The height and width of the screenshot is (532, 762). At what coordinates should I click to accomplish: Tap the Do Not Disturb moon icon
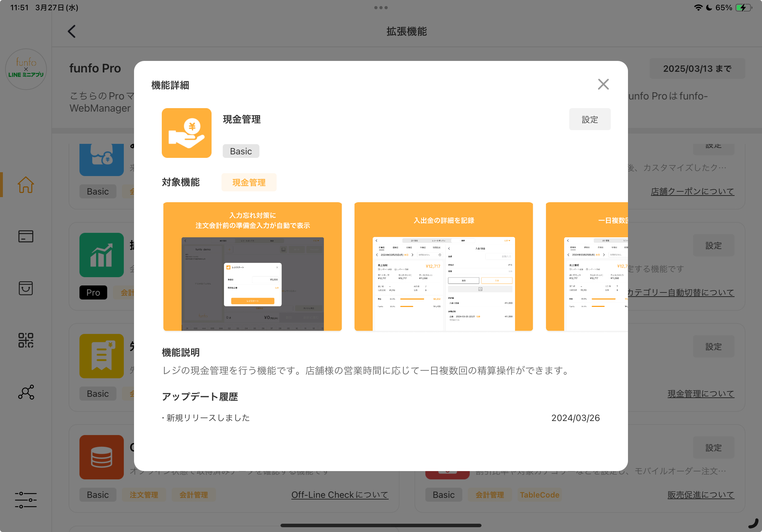pos(709,7)
